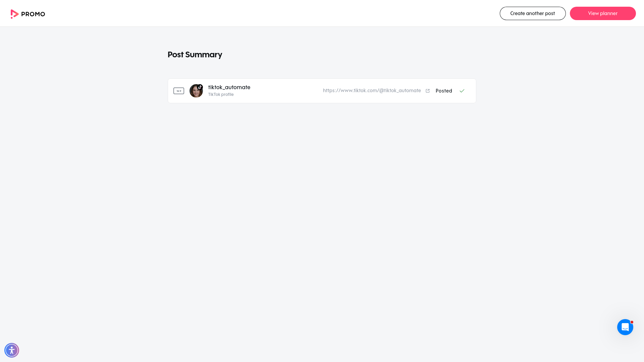Click the tiktok_automate username
Viewport: 644px width, 362px height.
pos(229,87)
